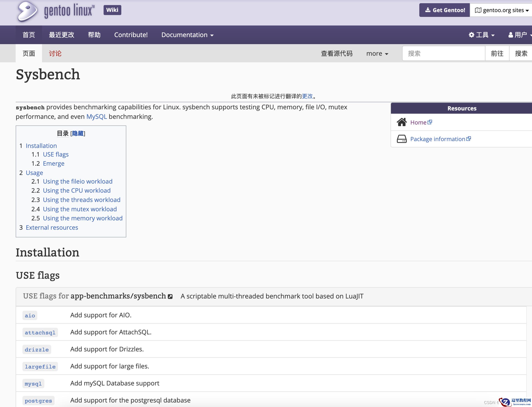The image size is (532, 407).
Task: Jump to Using the CPU workload section
Action: point(77,191)
